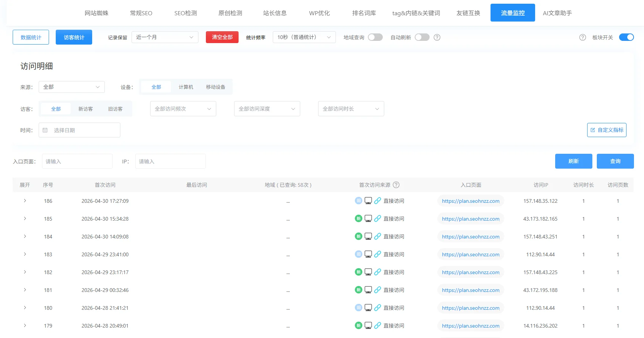Viewport: 644px width, 338px height.
Task: Click link icon in row 186
Action: [378, 201]
